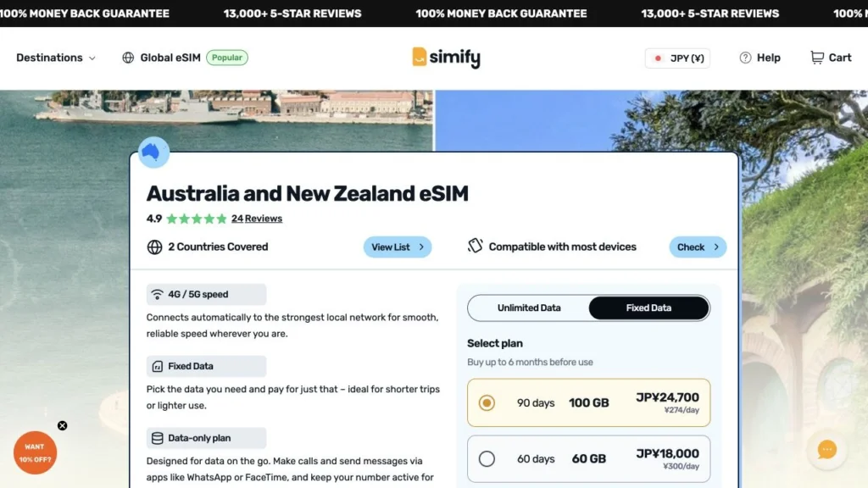Click the Check compatibility button
Viewport: 868px width, 488px height.
[x=698, y=247]
